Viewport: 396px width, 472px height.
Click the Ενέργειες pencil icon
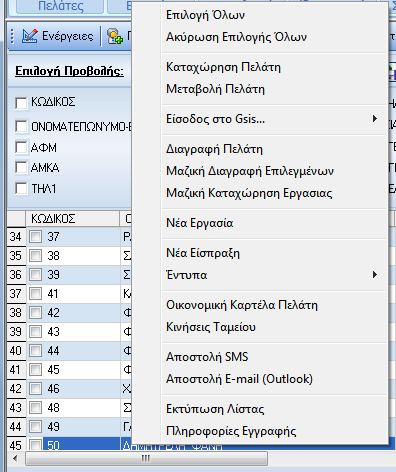tap(29, 36)
